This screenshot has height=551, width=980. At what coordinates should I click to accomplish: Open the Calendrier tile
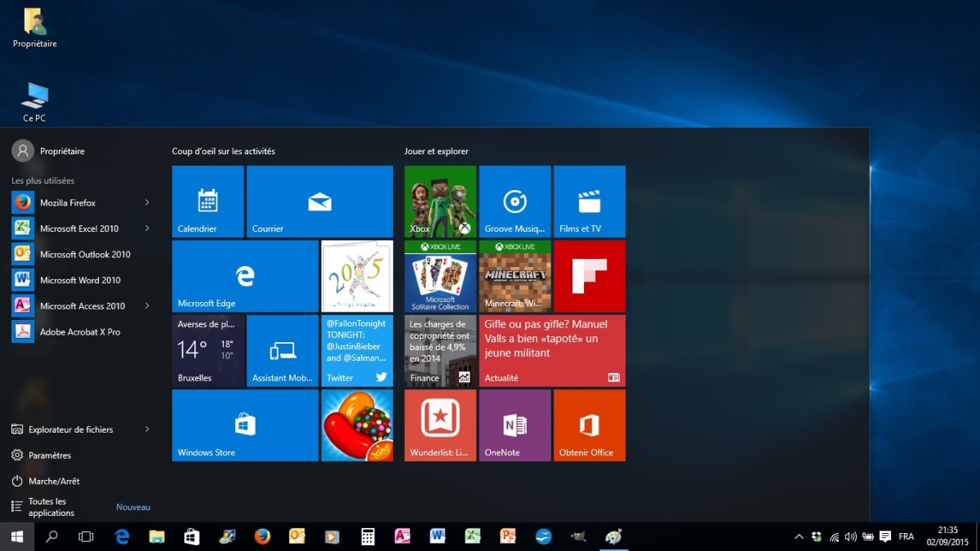[x=207, y=202]
